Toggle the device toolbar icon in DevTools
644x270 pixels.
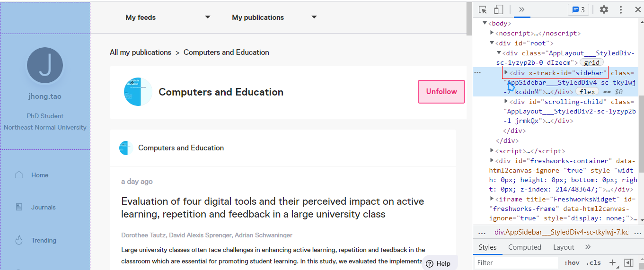click(x=498, y=9)
